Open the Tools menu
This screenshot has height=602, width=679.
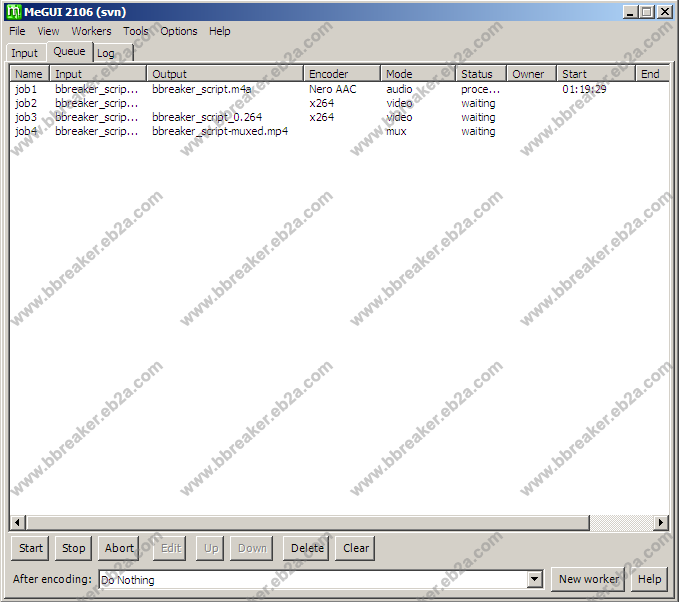coord(135,31)
